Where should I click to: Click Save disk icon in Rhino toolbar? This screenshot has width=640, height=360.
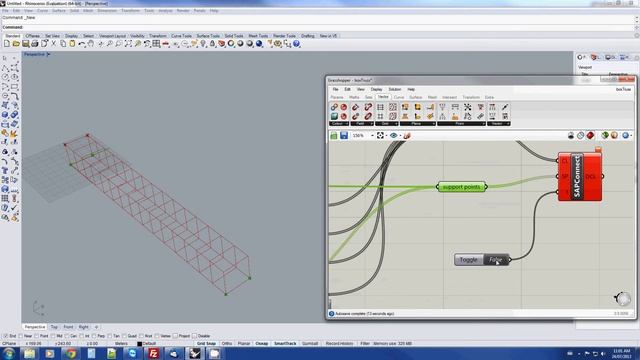tap(25, 44)
